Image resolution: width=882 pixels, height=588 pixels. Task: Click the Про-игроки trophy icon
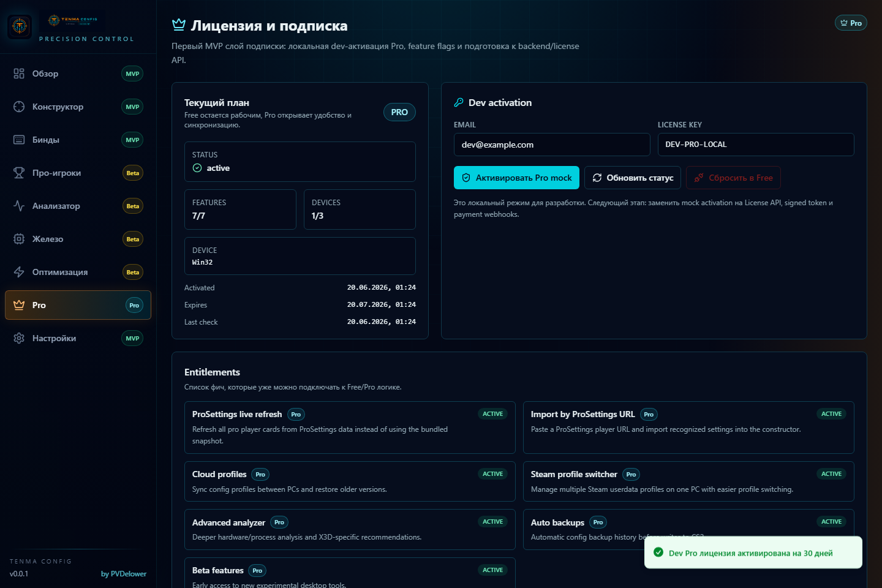[19, 173]
